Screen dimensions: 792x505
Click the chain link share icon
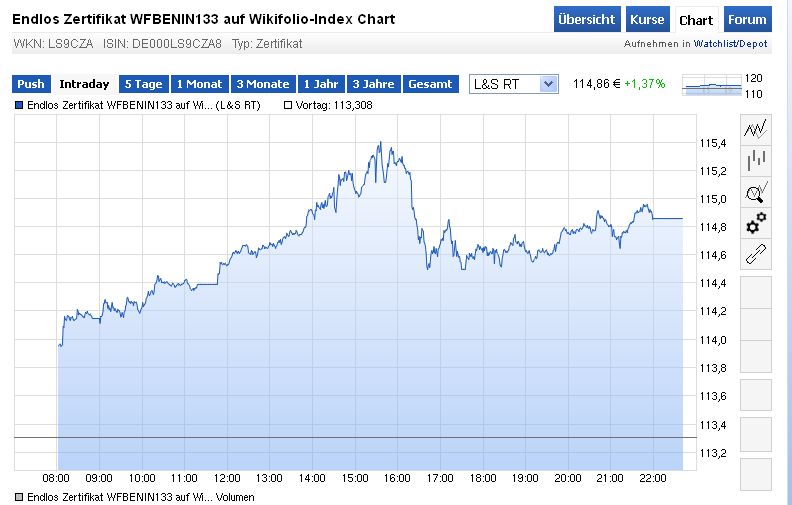coord(756,254)
